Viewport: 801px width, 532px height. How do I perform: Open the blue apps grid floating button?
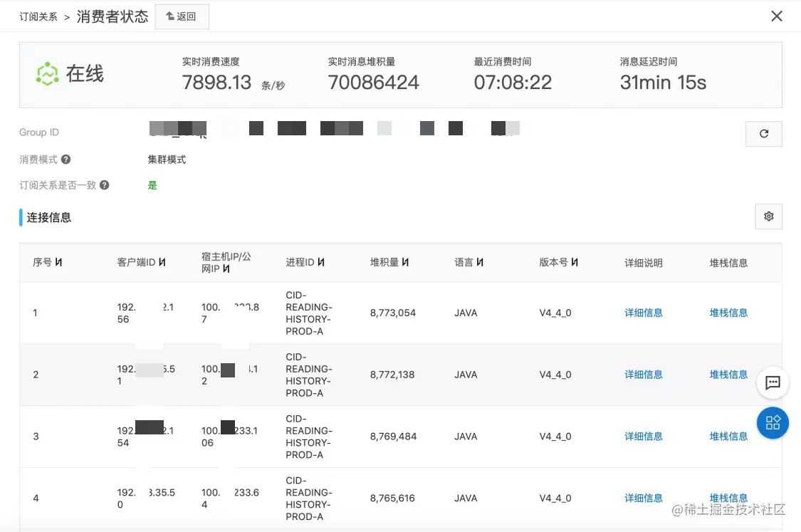point(773,423)
